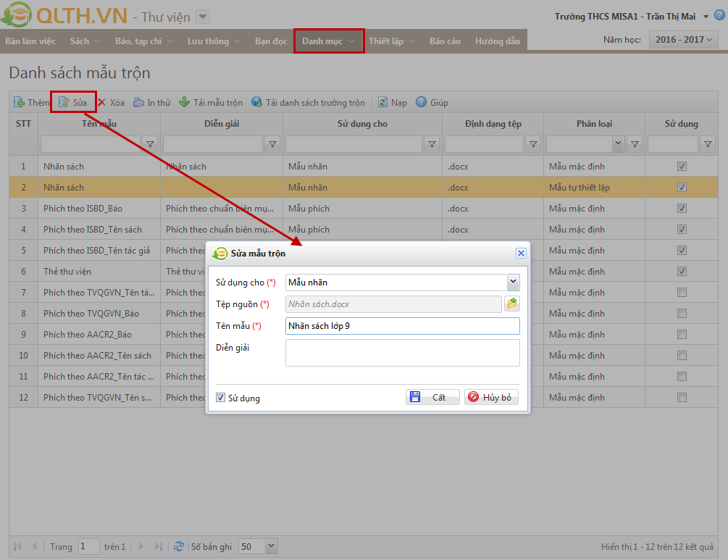Expand the Lưu thông menu
Viewport: 728px width, 560px height.
click(x=213, y=41)
